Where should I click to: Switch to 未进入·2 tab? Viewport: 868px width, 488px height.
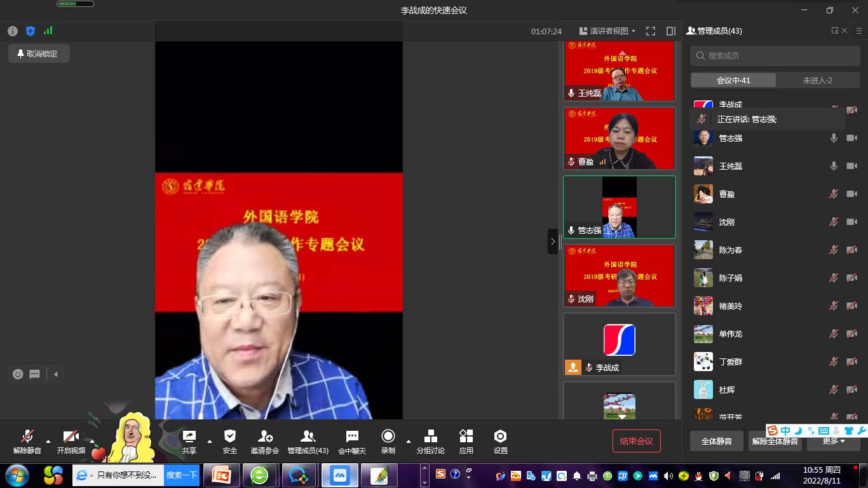(817, 80)
